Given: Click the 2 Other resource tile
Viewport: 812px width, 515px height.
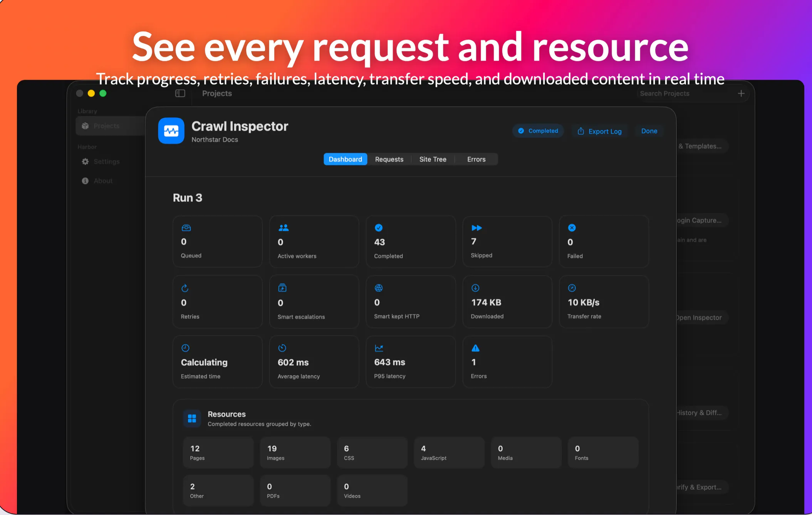Looking at the screenshot, I should point(218,491).
